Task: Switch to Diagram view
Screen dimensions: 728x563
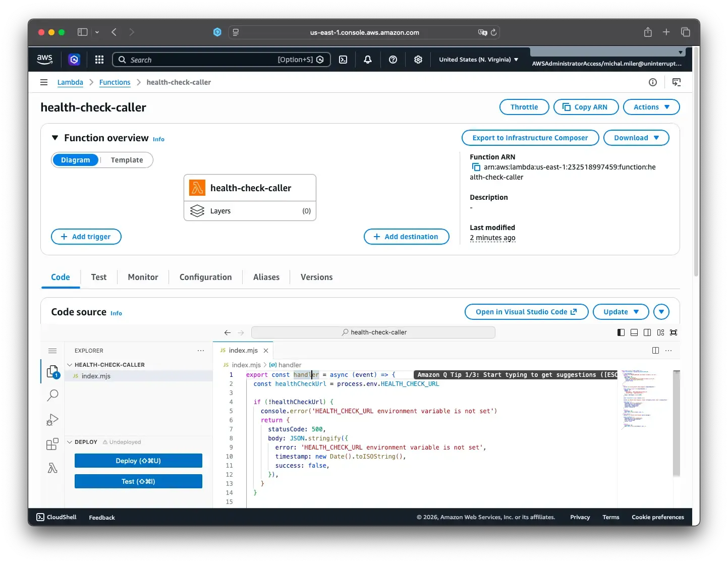Action: point(76,160)
